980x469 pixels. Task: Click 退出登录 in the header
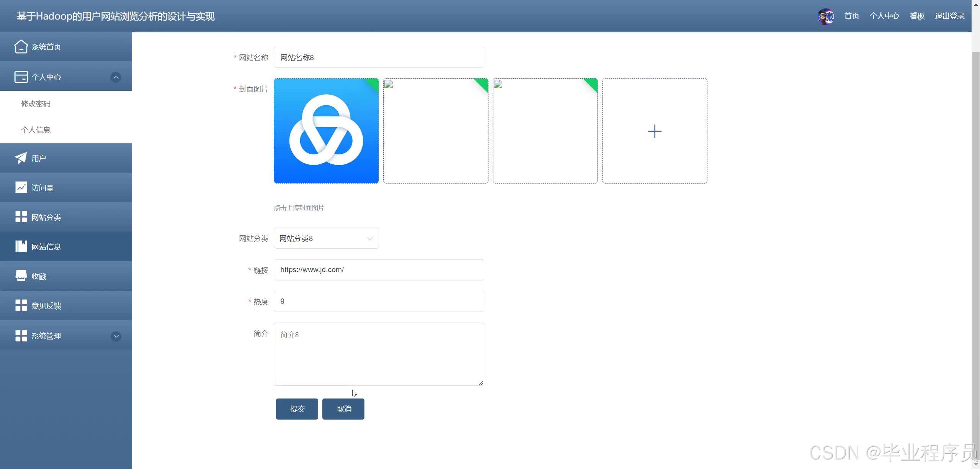coord(949,16)
